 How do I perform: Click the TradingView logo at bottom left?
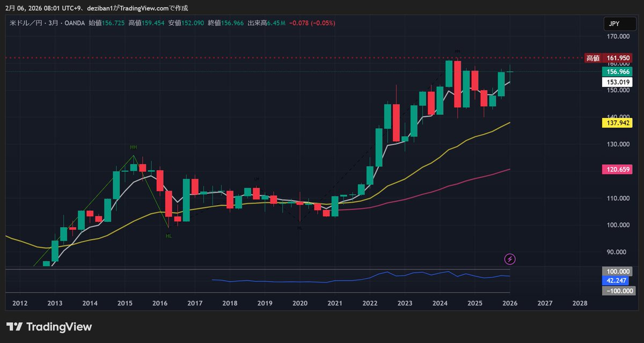[x=48, y=326]
